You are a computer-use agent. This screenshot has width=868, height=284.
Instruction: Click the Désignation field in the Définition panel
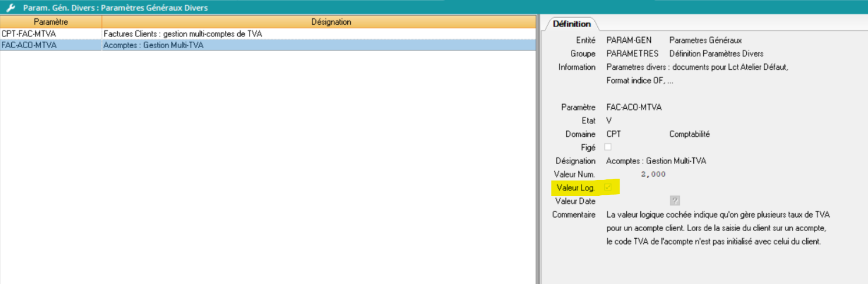[x=656, y=161]
